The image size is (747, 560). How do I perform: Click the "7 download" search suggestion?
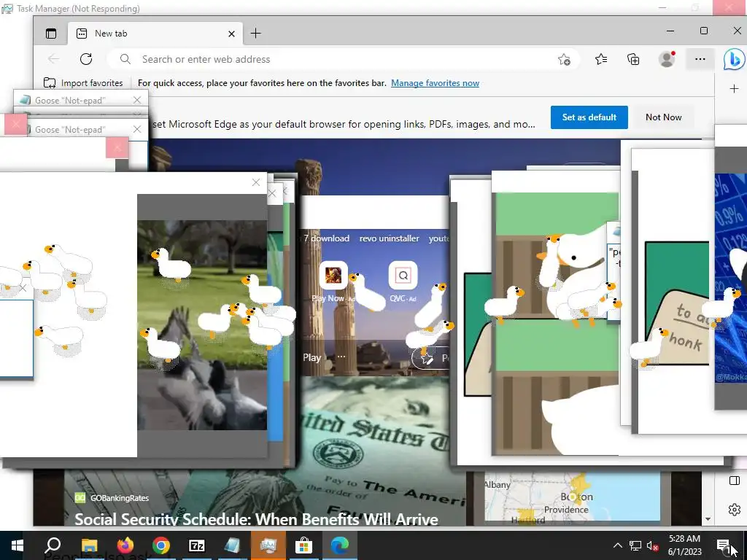tap(326, 238)
